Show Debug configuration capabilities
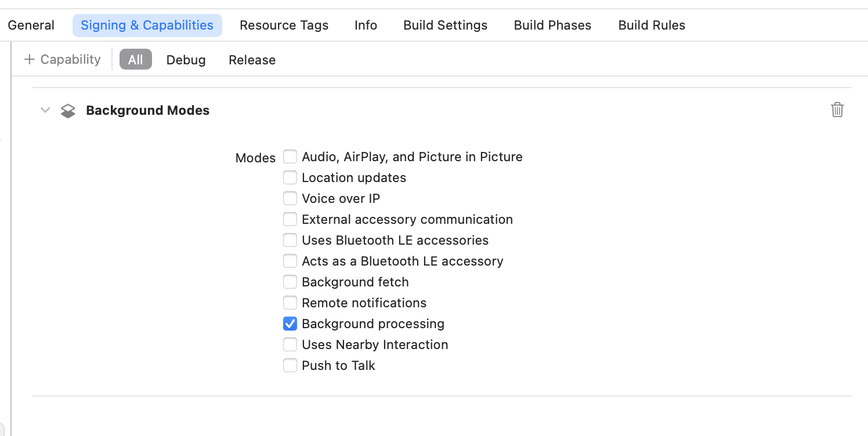This screenshot has height=436, width=868. [186, 60]
